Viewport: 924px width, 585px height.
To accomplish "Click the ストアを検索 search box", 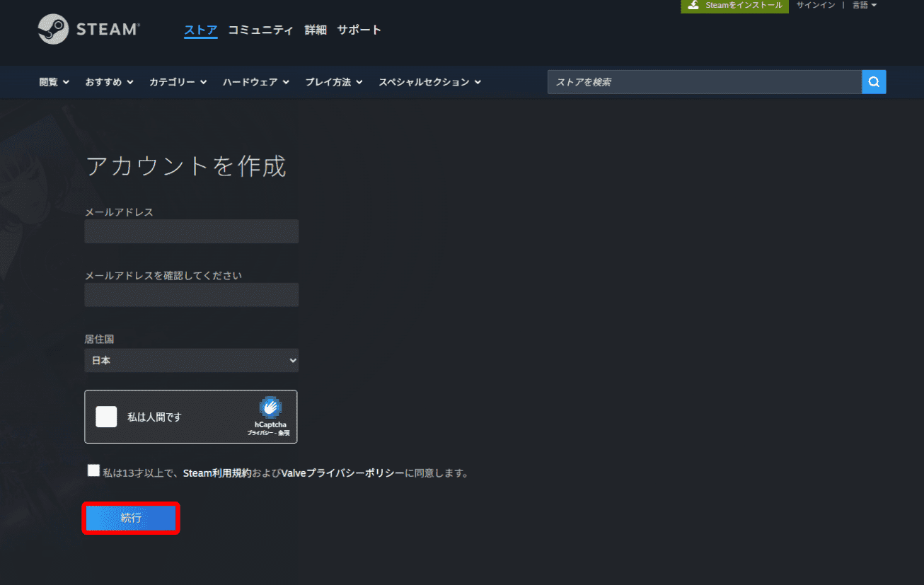I will pyautogui.click(x=705, y=82).
